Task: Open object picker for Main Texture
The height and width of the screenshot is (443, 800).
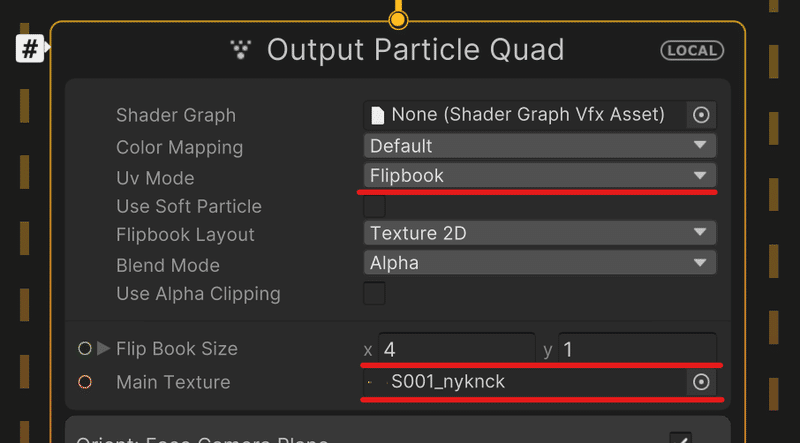Action: [701, 382]
